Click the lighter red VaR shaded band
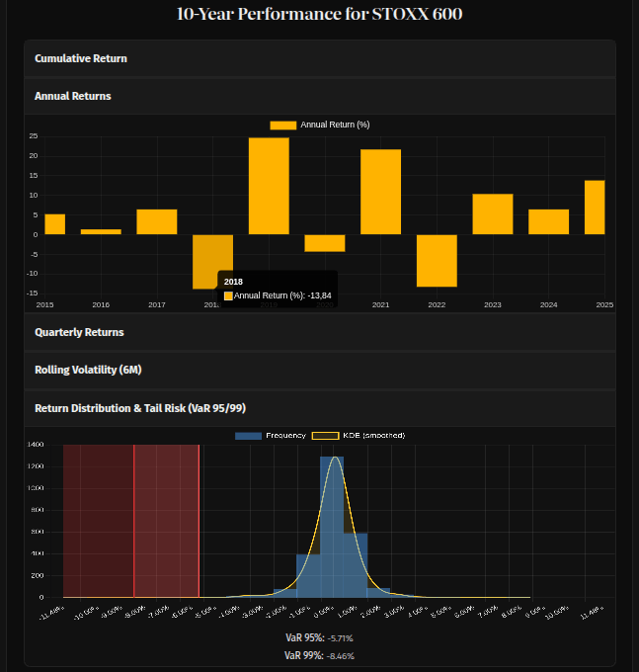Screen dimensions: 639x672 [x=166, y=521]
